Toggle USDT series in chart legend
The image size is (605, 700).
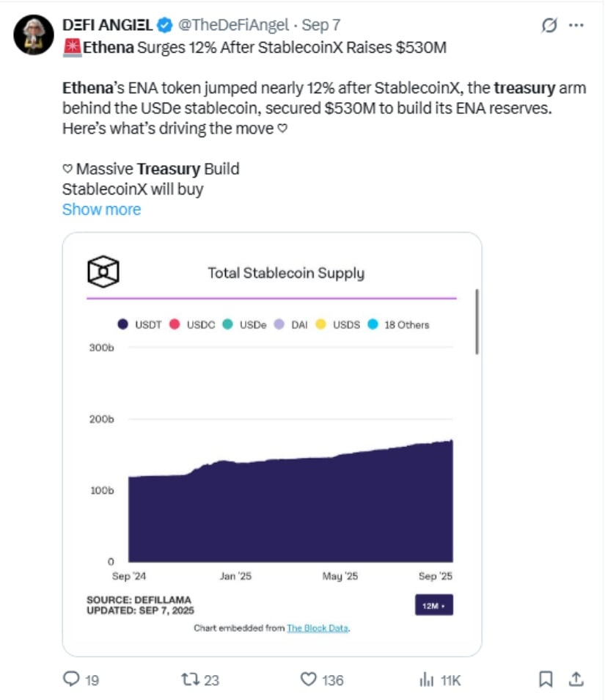139,324
